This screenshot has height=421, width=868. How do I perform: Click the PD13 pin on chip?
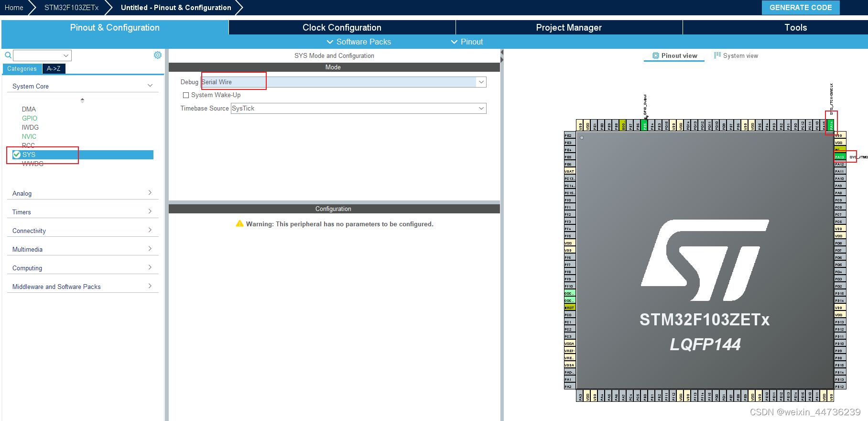[x=840, y=322]
